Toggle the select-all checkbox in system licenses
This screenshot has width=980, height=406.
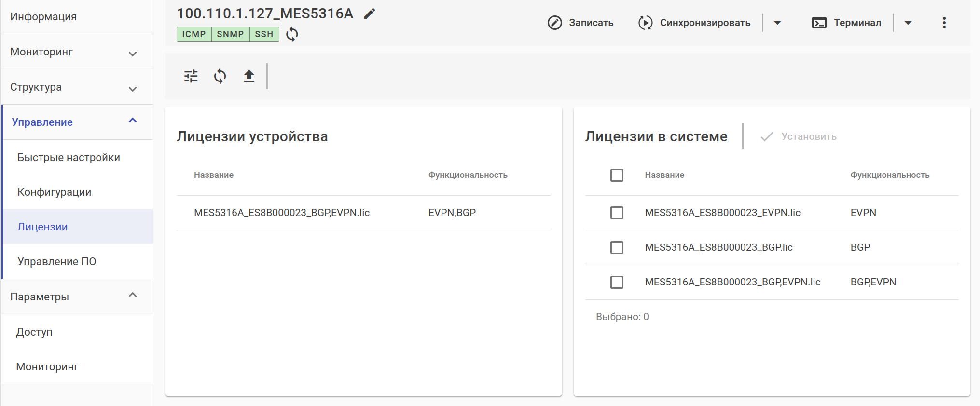click(x=617, y=175)
